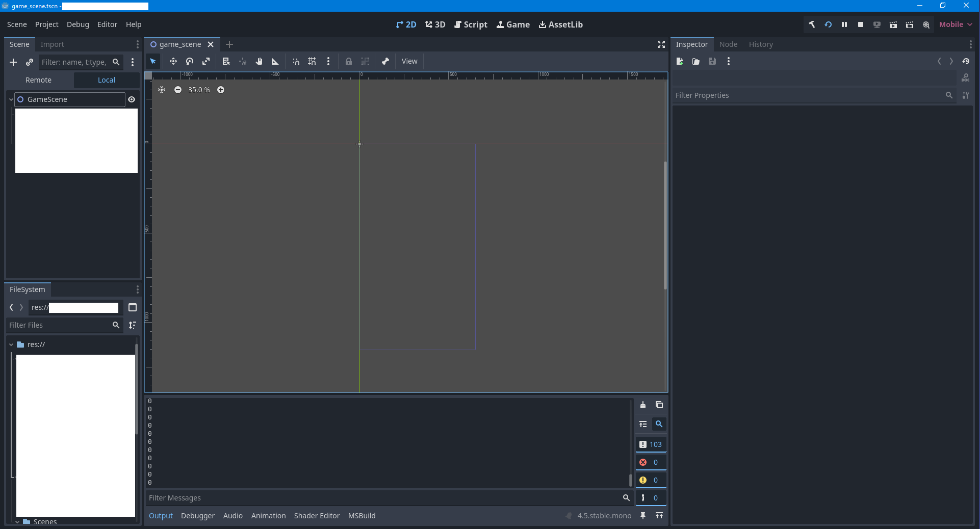Image resolution: width=980 pixels, height=529 pixels.
Task: Select the Move Mode tool
Action: pyautogui.click(x=173, y=61)
